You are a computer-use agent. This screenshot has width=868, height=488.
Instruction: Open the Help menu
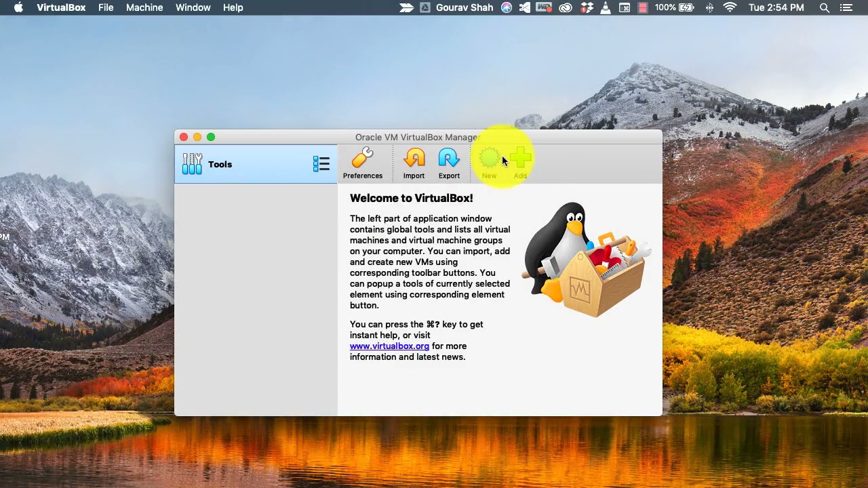pyautogui.click(x=233, y=7)
